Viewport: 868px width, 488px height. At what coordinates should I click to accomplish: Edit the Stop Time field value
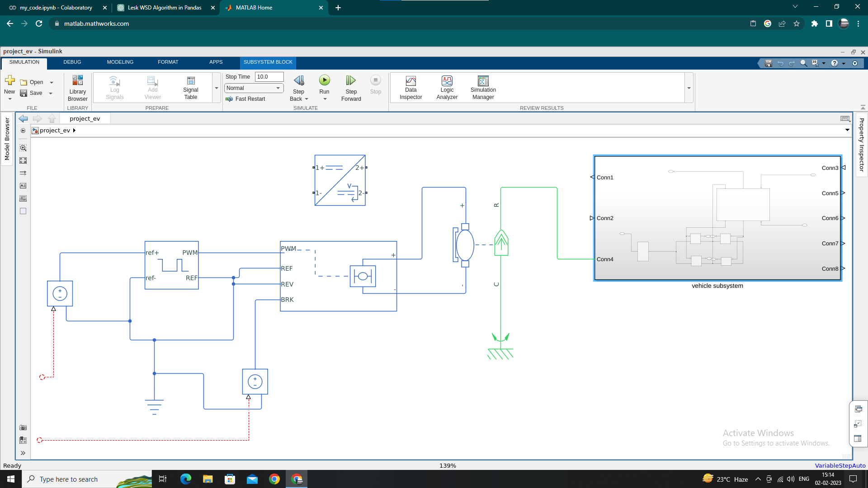(x=269, y=77)
